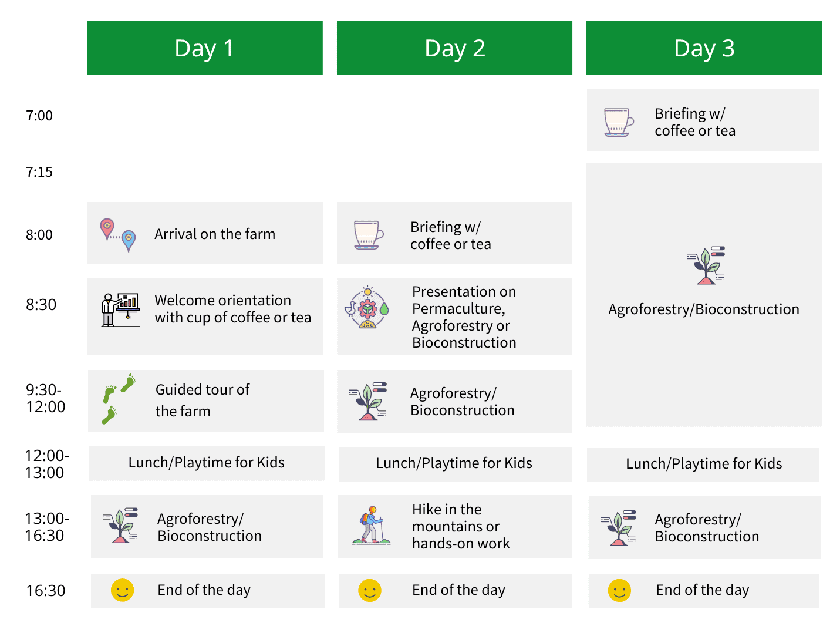Click the 9:30-12:00 time label
Screen dimensions: 840x626
coord(45,398)
